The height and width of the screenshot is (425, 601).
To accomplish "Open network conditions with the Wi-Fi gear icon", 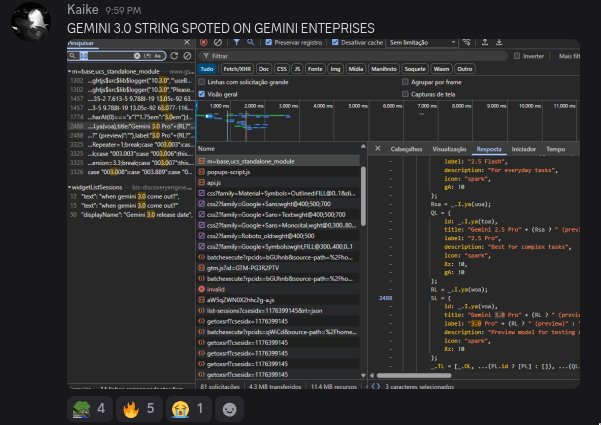I will click(466, 43).
